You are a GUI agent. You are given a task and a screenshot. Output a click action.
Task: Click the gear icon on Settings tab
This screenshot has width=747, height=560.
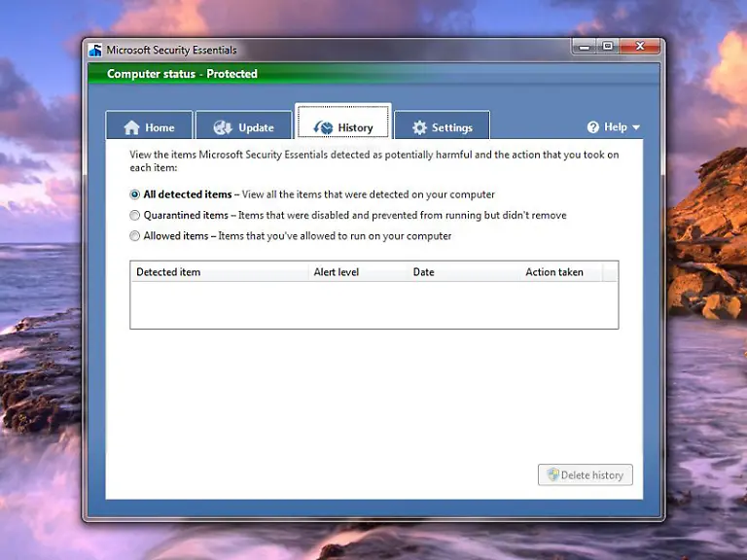(419, 127)
